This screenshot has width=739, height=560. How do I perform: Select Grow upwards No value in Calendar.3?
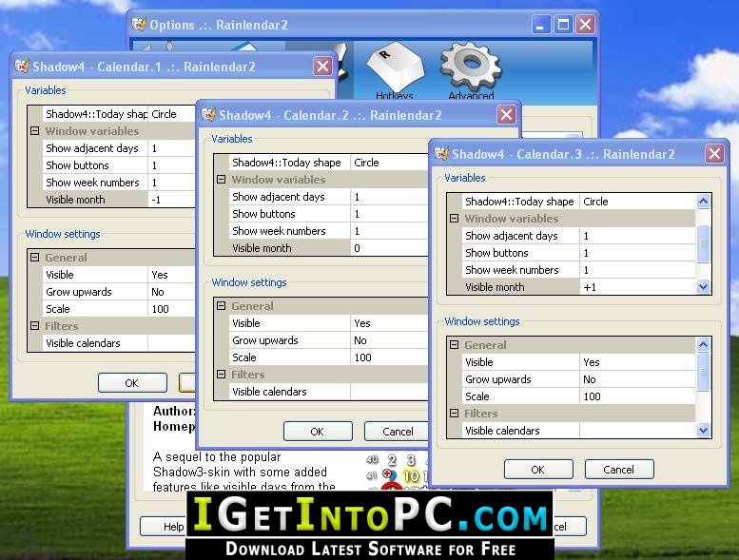[637, 378]
